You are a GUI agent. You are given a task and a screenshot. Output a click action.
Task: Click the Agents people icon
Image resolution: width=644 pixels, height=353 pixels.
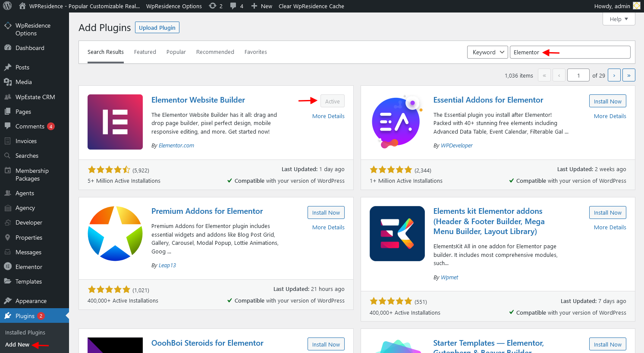pos(8,193)
